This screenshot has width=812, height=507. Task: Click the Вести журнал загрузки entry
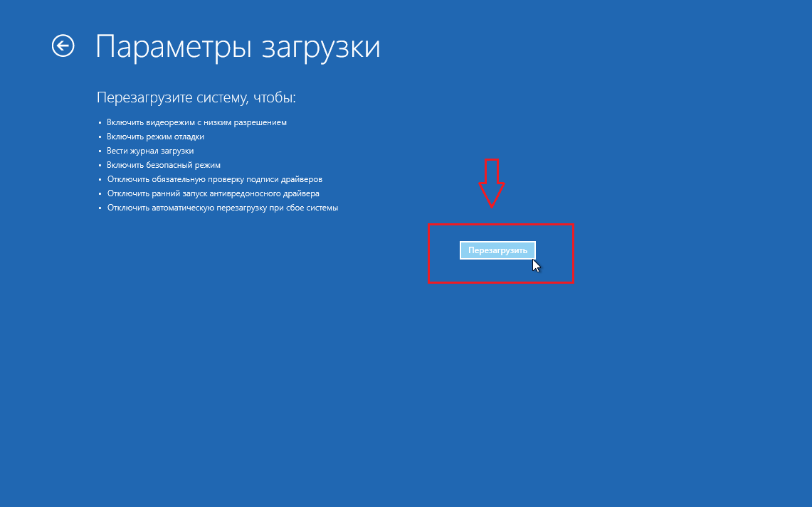point(150,151)
